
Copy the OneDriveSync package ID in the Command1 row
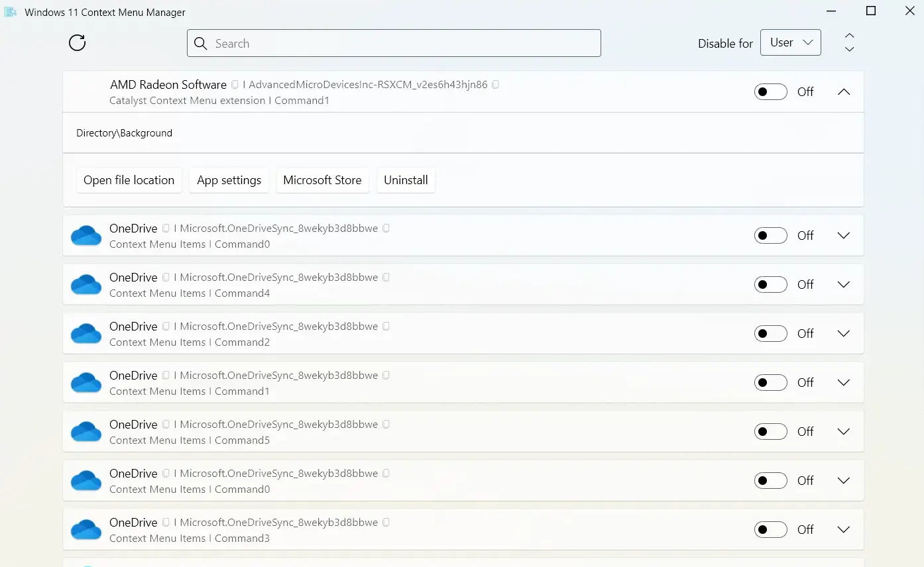[386, 376]
